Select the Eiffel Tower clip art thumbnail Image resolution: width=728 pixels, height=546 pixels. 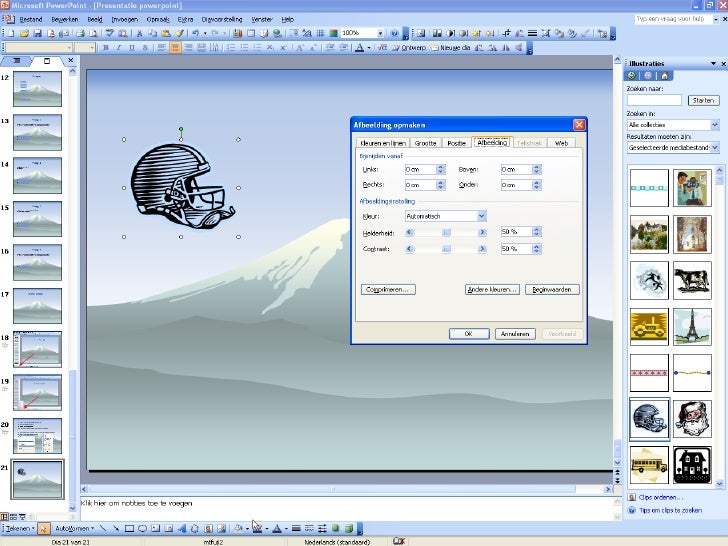pyautogui.click(x=692, y=327)
